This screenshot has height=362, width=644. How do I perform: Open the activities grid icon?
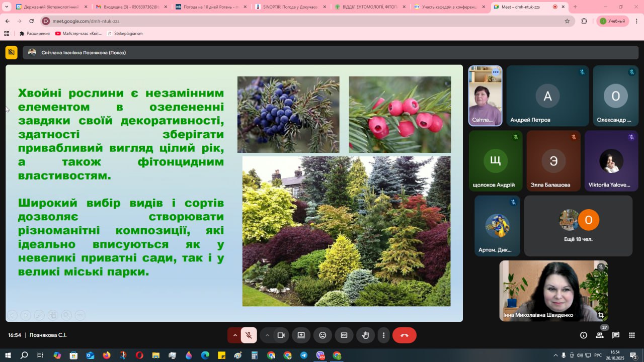click(x=632, y=335)
